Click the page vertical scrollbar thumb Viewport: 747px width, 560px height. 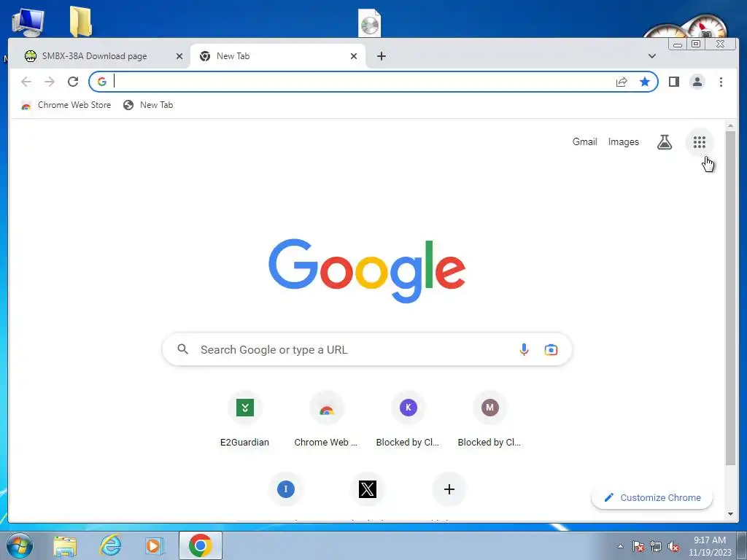tap(730, 297)
